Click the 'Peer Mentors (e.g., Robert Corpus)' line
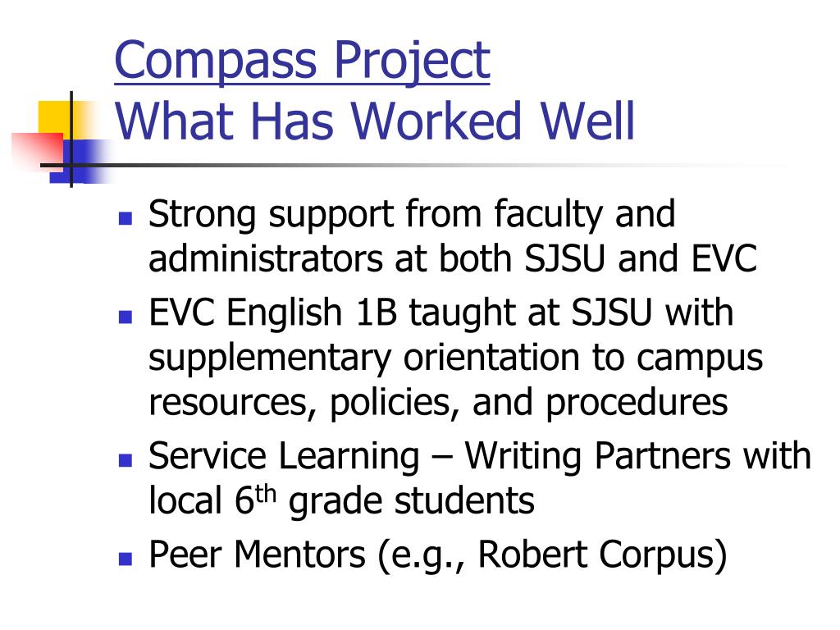Image resolution: width=840 pixels, height=630 pixels. 438,556
